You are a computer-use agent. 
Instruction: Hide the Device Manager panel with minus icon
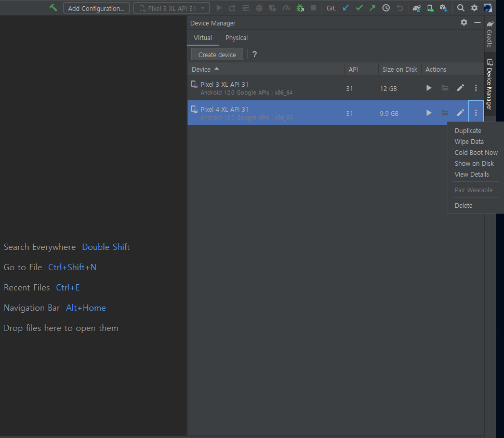coord(478,22)
